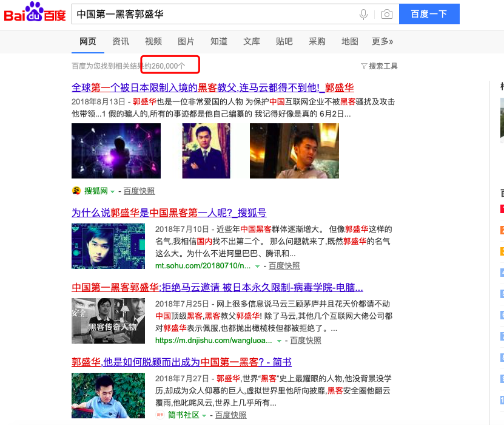
Task: Click the 简书社区 source link
Action: click(x=184, y=415)
